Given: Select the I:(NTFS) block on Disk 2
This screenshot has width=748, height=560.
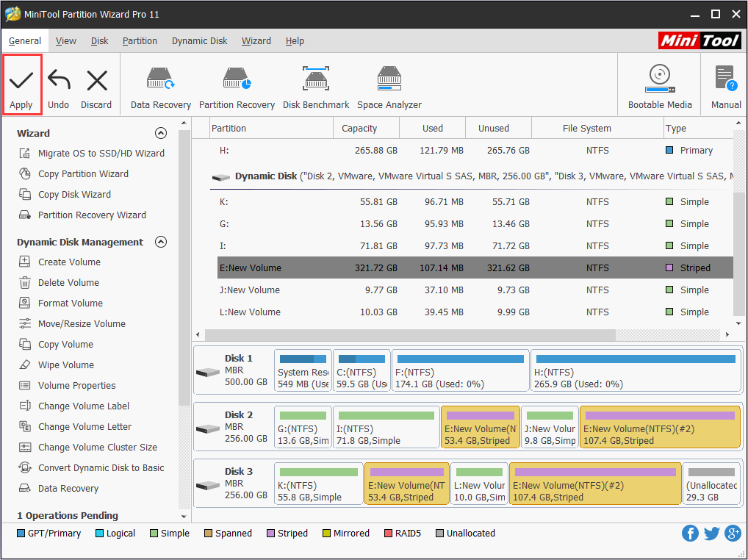Looking at the screenshot, I should click(386, 428).
